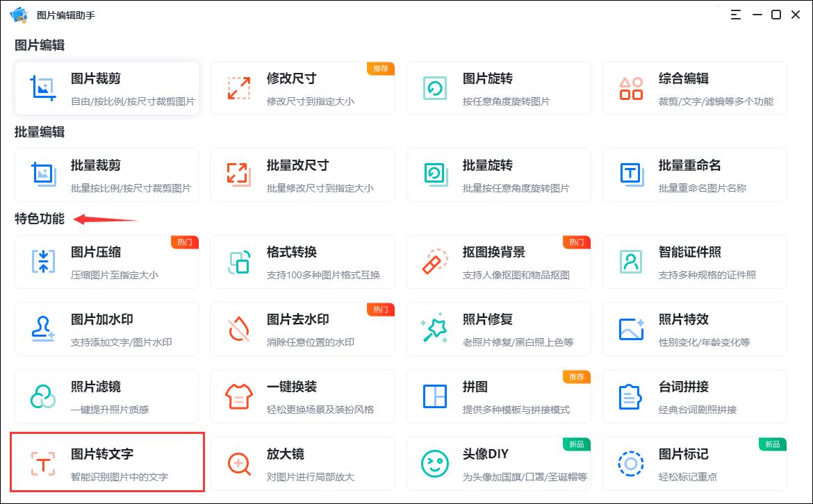Choose the 图片去水印 watermark removal card
The image size is (813, 504).
(x=302, y=329)
